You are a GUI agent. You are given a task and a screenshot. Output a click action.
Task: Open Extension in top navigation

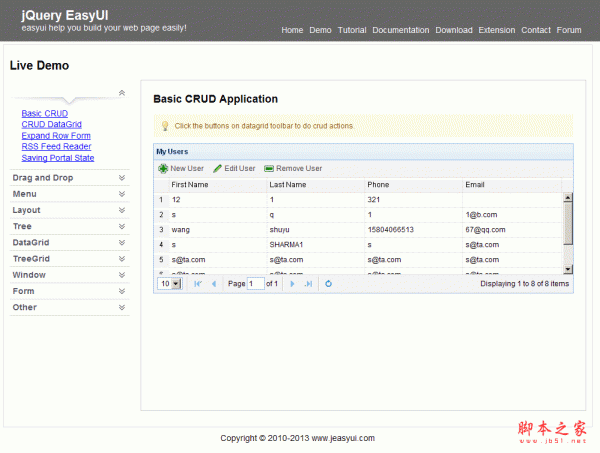tap(497, 30)
